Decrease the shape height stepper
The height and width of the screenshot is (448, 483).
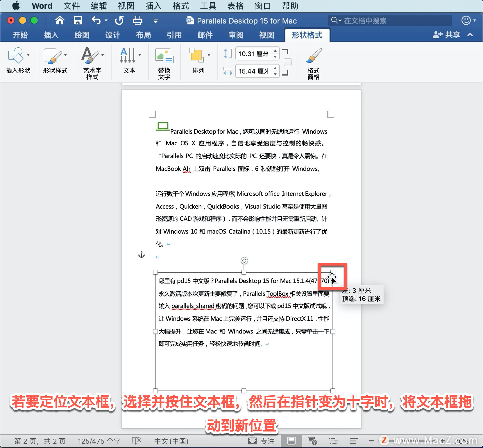tap(275, 57)
